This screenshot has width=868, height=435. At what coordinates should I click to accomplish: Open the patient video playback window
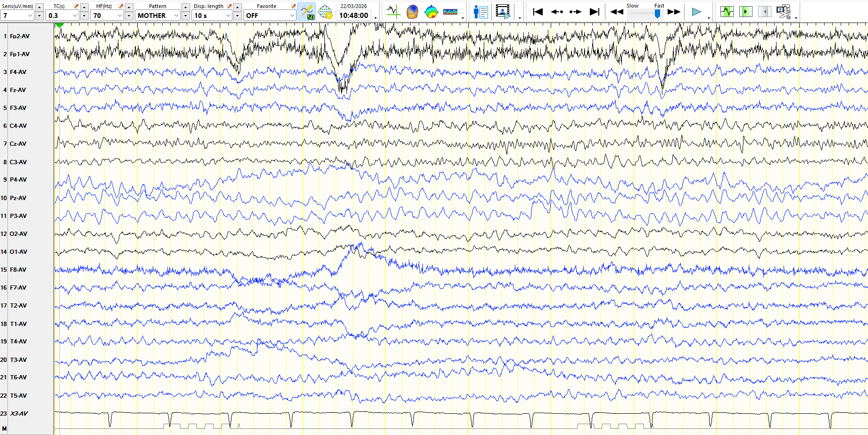pos(503,12)
